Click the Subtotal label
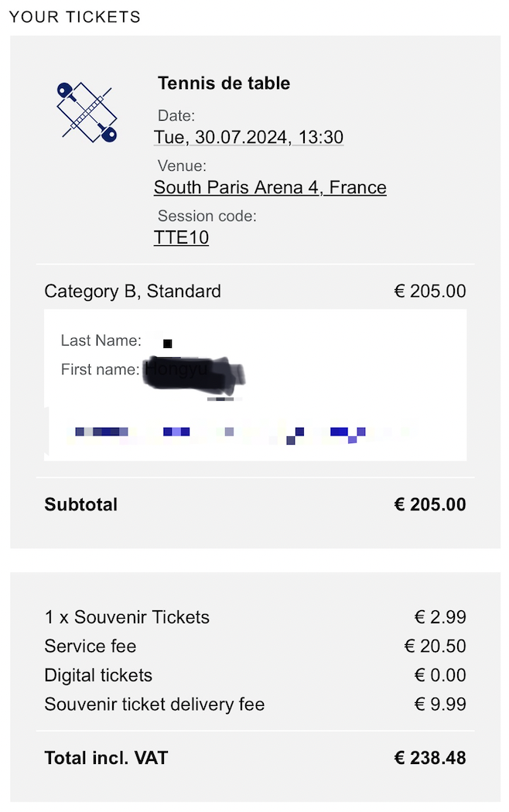509x812 pixels. (x=80, y=504)
